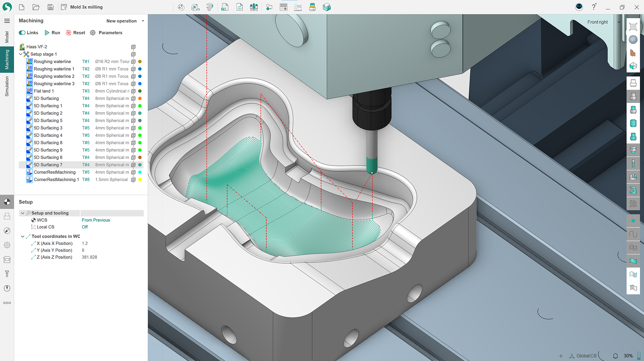Toggle the teal dot toolpath points display
644x361 pixels.
tap(633, 221)
